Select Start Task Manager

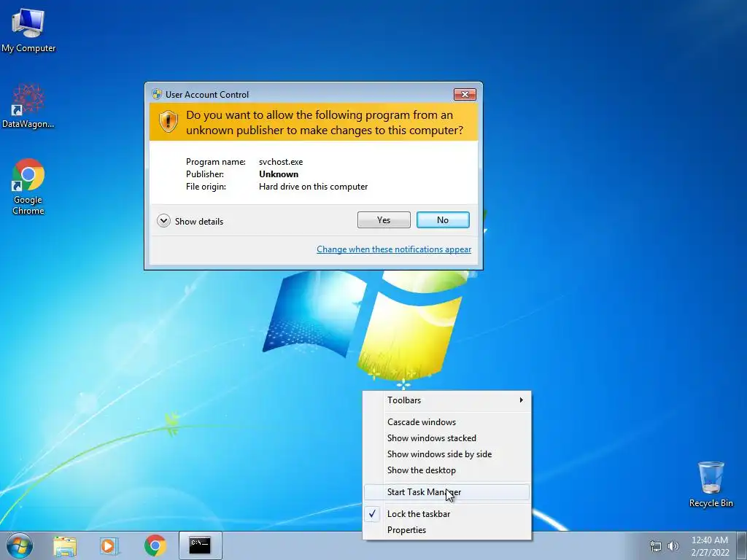(447, 492)
